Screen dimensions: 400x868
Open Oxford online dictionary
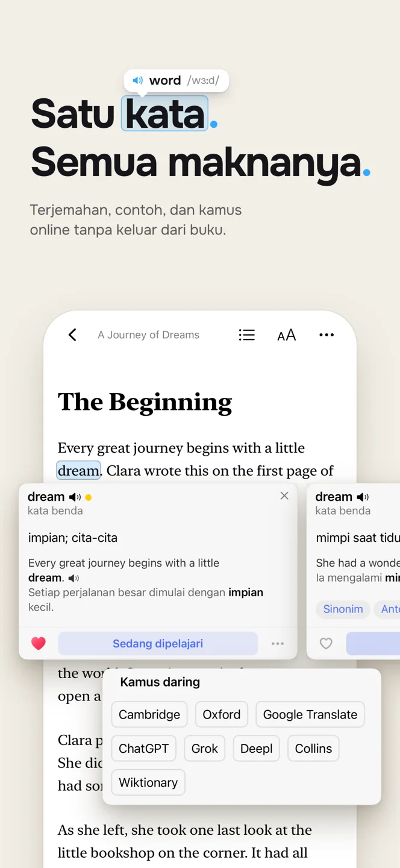(222, 714)
